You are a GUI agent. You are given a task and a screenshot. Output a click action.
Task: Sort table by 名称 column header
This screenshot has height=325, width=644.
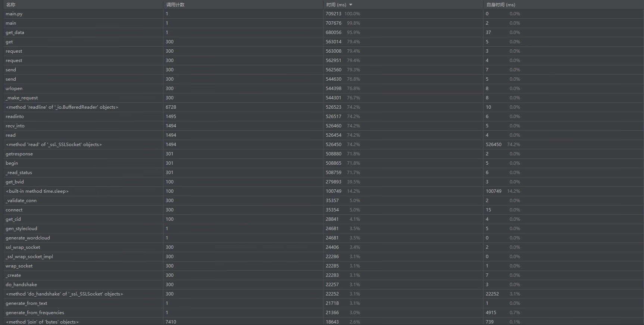tap(11, 5)
